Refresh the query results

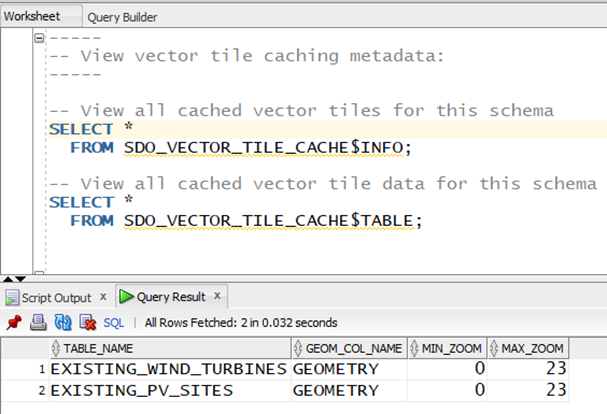63,322
